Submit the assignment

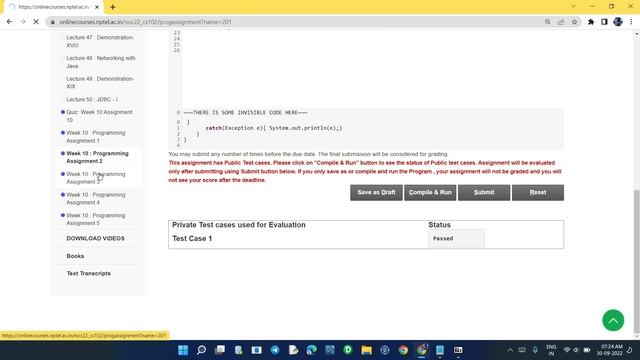point(484,193)
